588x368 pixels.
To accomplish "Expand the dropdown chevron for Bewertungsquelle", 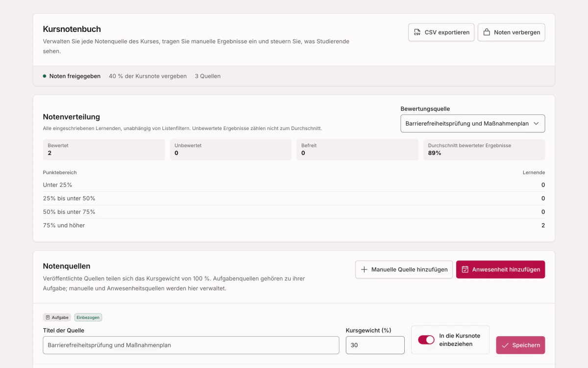I will point(536,124).
